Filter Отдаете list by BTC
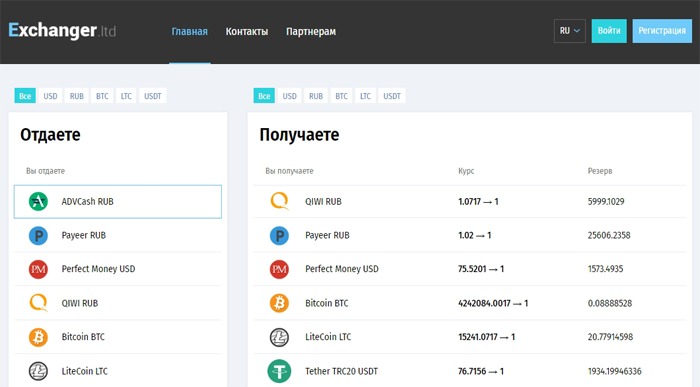Screen dimensions: 700x387 102,96
